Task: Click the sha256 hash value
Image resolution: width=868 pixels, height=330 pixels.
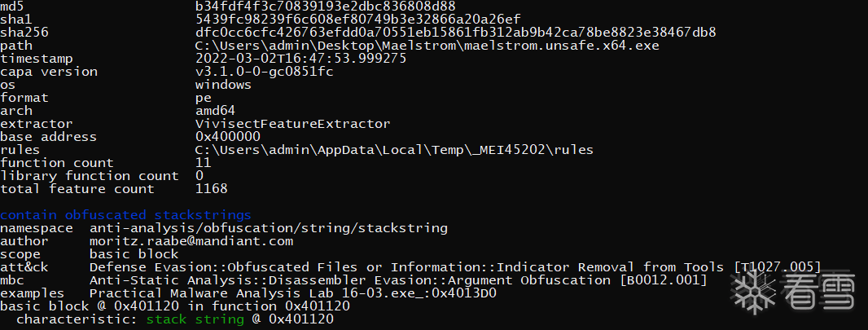Action: click(x=456, y=33)
